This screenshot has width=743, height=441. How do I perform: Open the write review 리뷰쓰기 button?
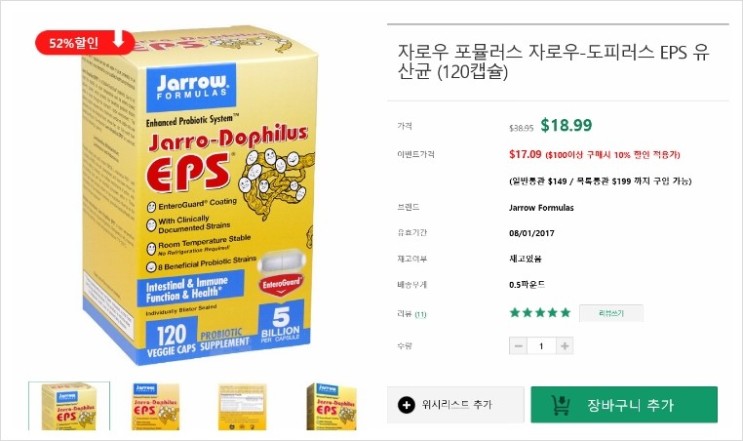point(611,313)
